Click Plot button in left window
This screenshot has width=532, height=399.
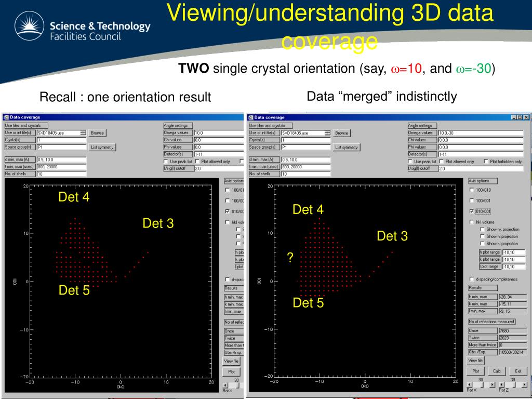tap(231, 372)
